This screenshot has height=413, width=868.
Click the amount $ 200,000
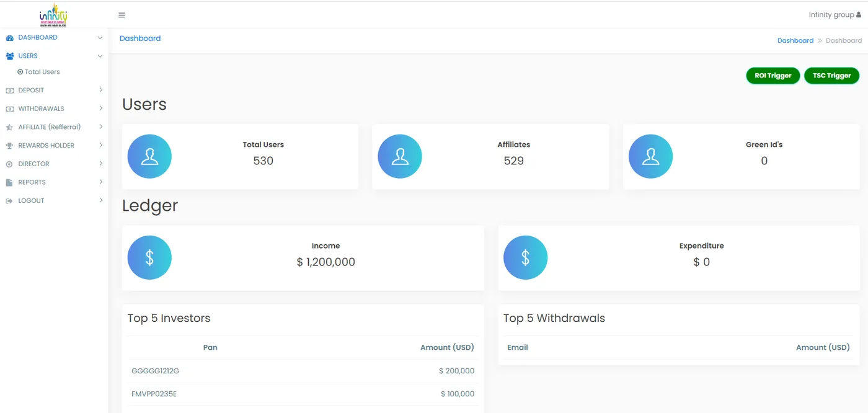coord(456,371)
